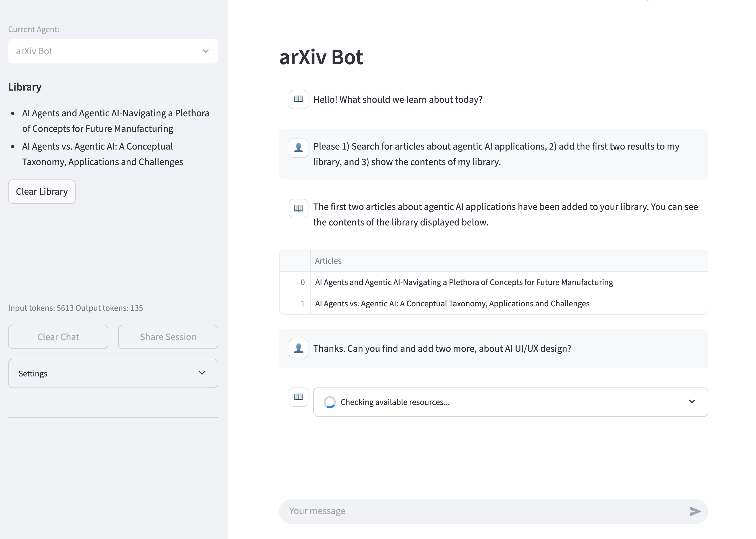Click the user avatar on the first request
The image size is (756, 539).
coord(298,148)
